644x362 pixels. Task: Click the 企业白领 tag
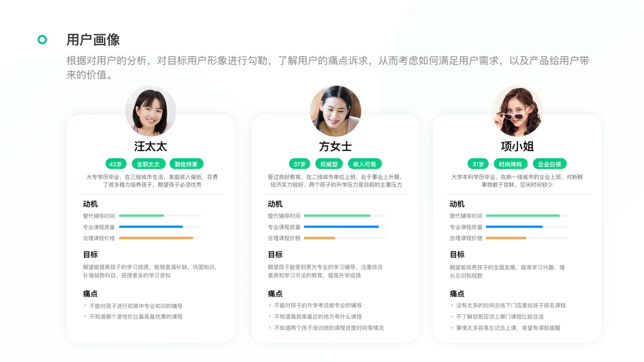coord(549,164)
